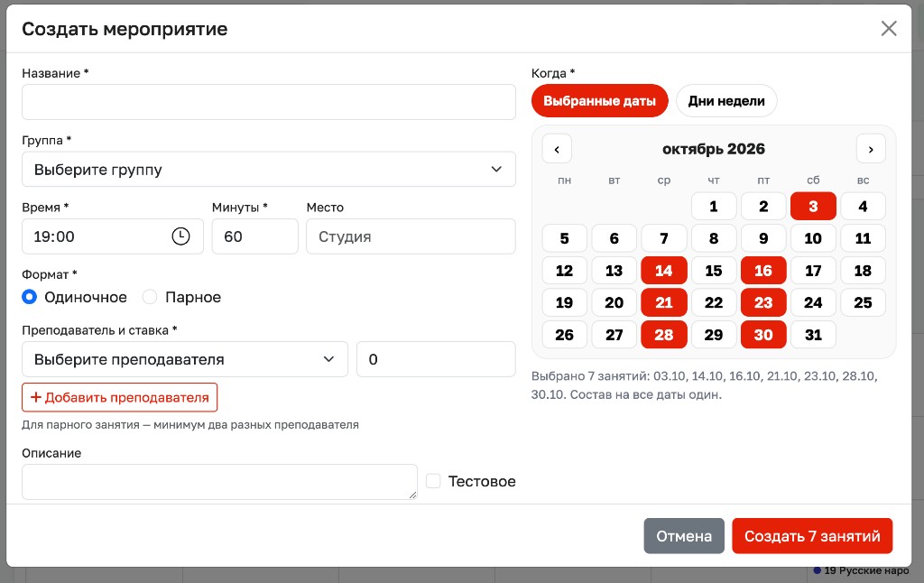Deselect October 28 in calendar
Viewport: 924px width, 583px height.
click(664, 335)
